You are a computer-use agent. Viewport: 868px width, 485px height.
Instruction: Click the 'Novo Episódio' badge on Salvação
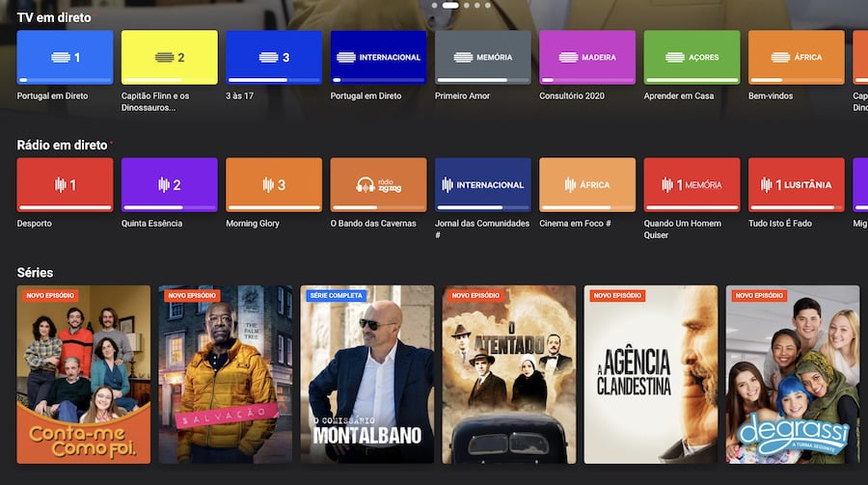pos(192,296)
